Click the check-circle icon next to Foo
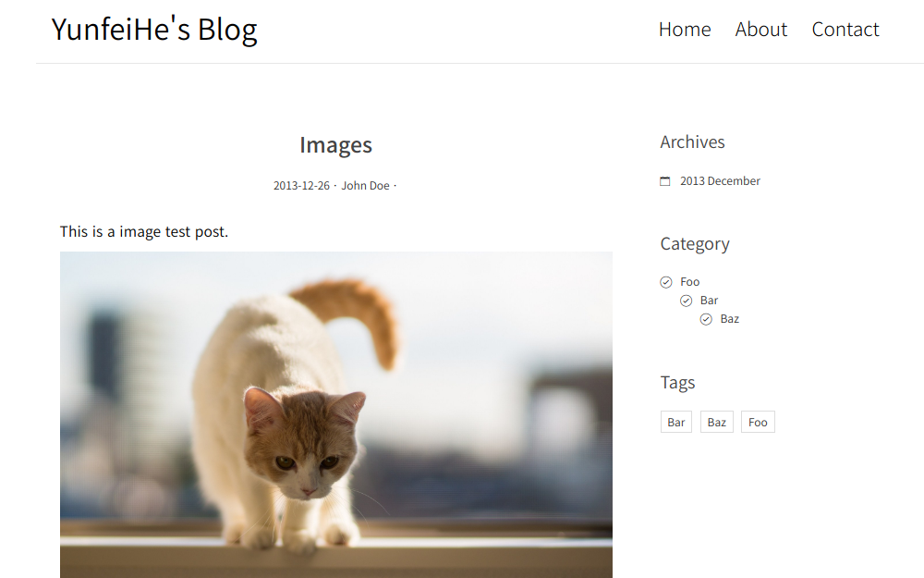The width and height of the screenshot is (924, 578). point(666,282)
